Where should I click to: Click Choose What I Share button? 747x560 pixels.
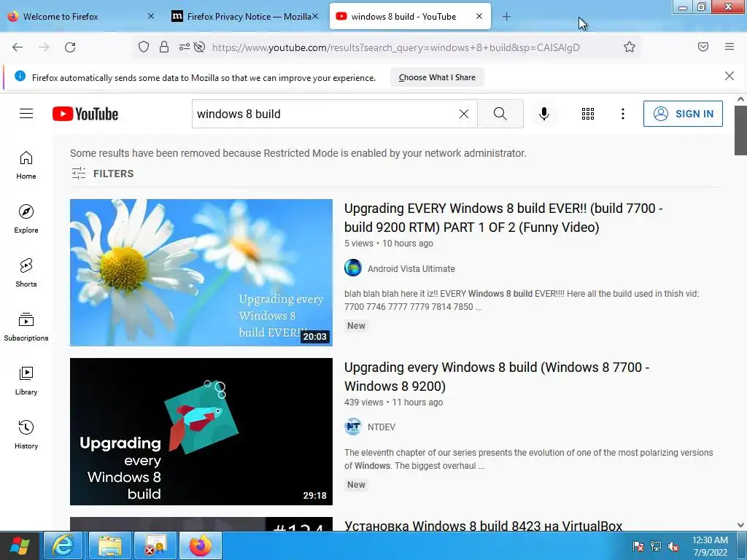coord(437,77)
